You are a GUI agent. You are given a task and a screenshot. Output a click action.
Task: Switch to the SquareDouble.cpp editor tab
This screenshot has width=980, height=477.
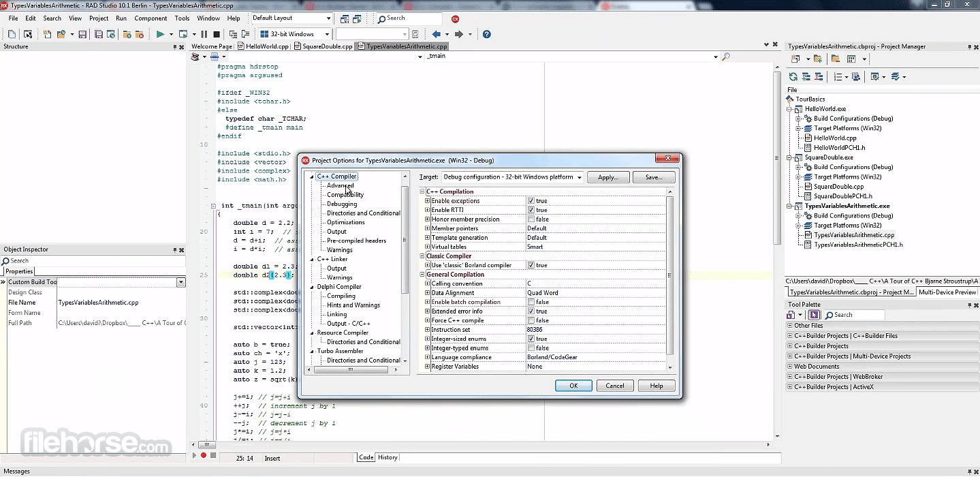pyautogui.click(x=323, y=46)
